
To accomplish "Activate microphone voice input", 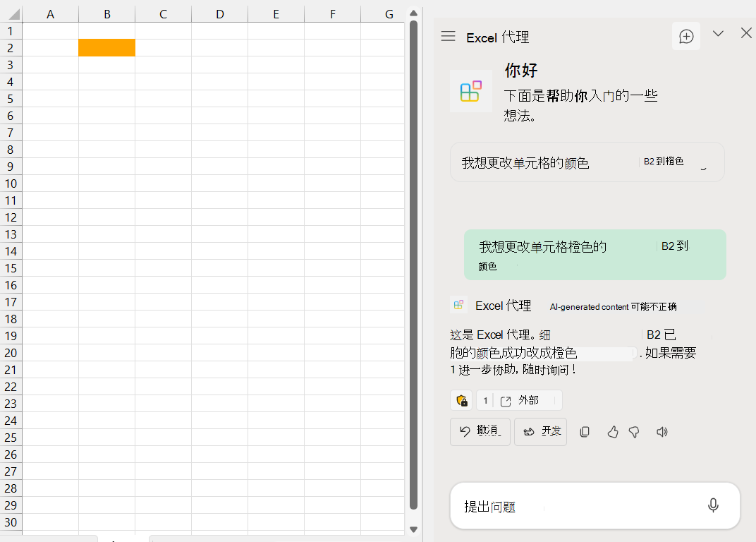I will (x=713, y=505).
